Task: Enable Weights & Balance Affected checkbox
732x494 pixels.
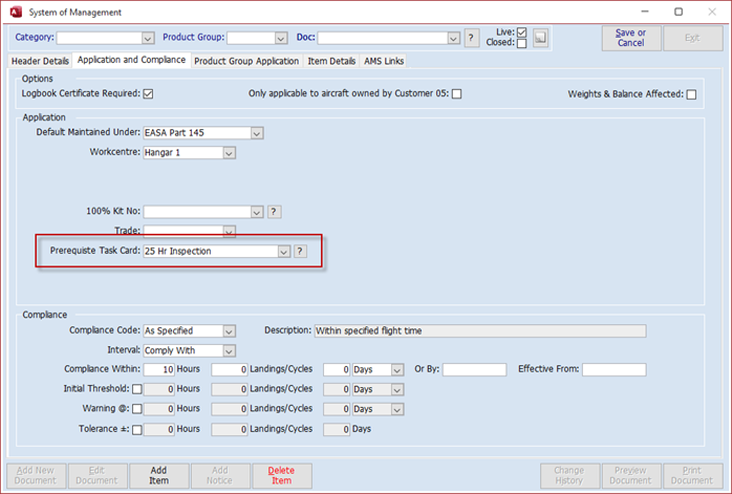Action: coord(691,95)
